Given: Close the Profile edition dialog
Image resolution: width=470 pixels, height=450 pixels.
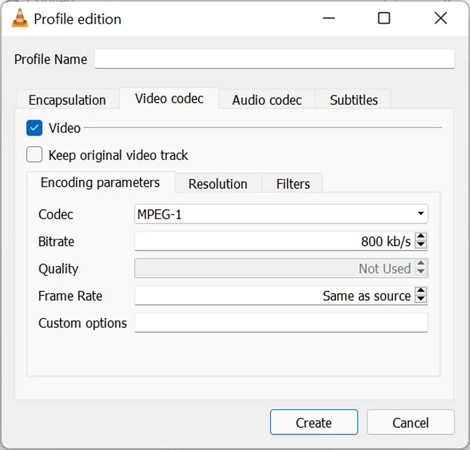Looking at the screenshot, I should point(441,18).
